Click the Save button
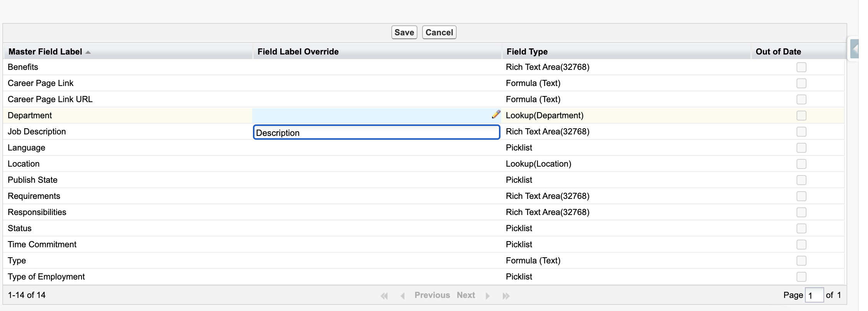 (404, 32)
